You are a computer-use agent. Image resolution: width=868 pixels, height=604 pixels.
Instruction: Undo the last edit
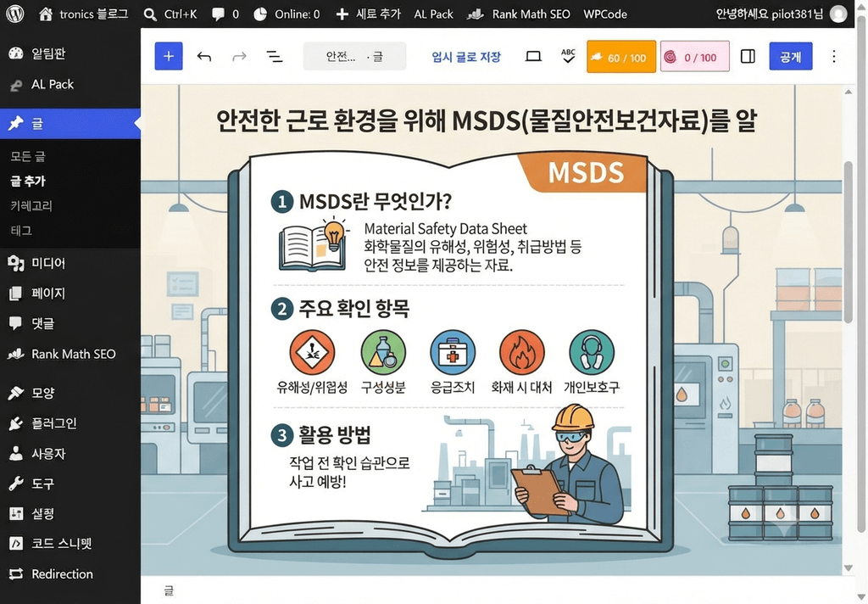(x=204, y=56)
